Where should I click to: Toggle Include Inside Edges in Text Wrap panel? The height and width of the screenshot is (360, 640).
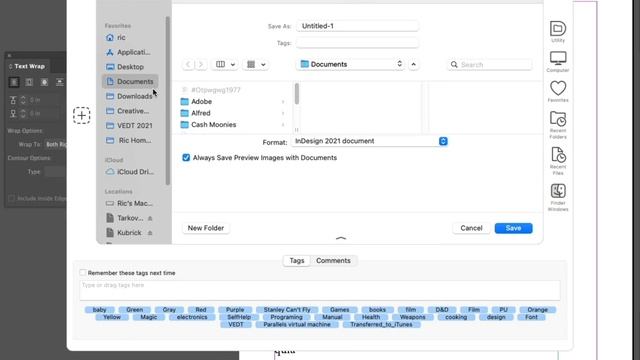coord(11,198)
